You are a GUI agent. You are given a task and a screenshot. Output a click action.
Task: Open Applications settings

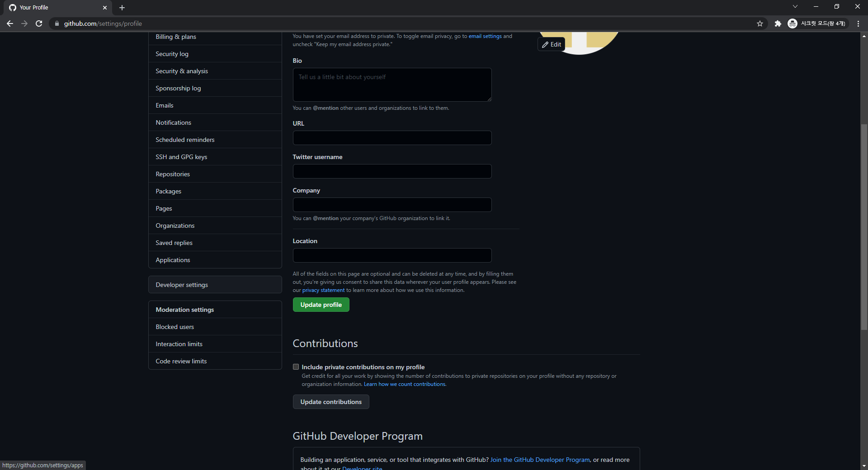point(215,260)
